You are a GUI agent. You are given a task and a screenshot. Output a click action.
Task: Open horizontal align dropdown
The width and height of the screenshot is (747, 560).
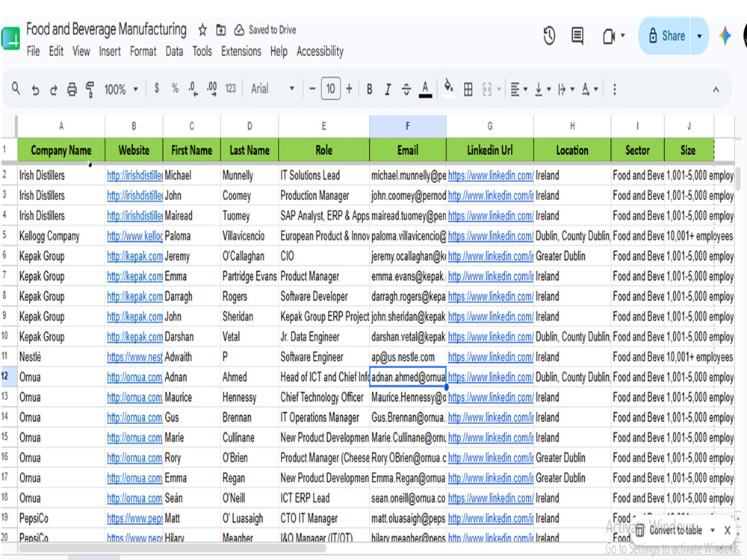[518, 89]
